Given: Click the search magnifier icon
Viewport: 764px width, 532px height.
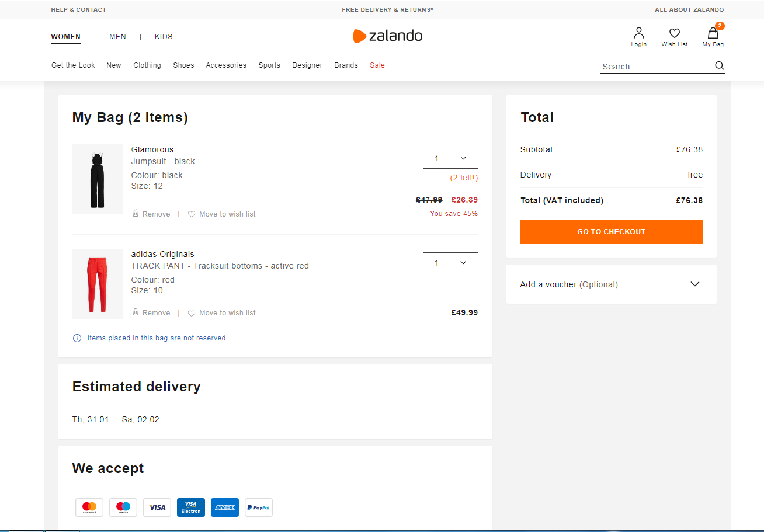Looking at the screenshot, I should point(720,65).
